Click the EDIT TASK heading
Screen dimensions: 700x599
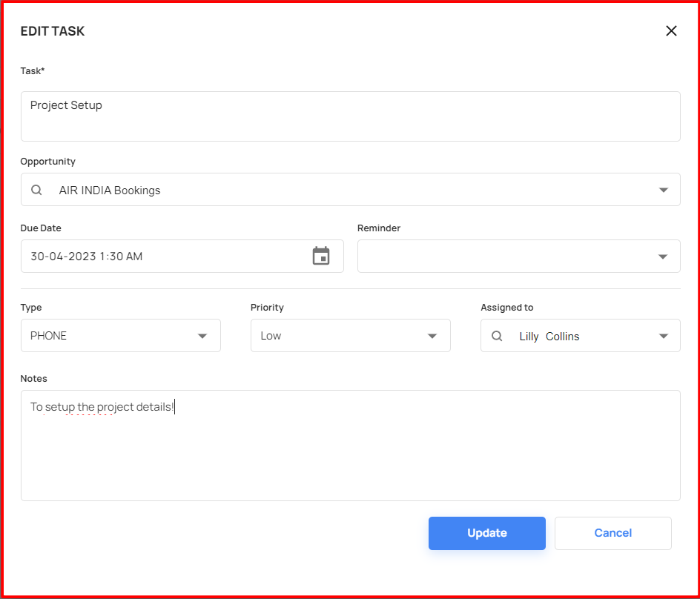[x=53, y=31]
